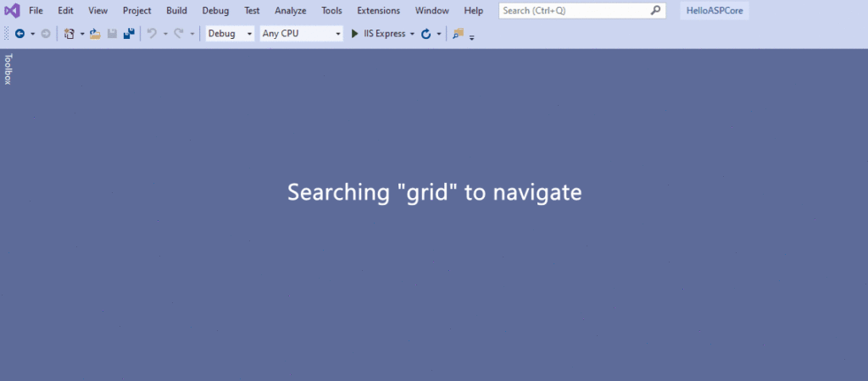The height and width of the screenshot is (381, 868).
Task: Click the Navigate Forward arrow icon
Action: tap(46, 34)
